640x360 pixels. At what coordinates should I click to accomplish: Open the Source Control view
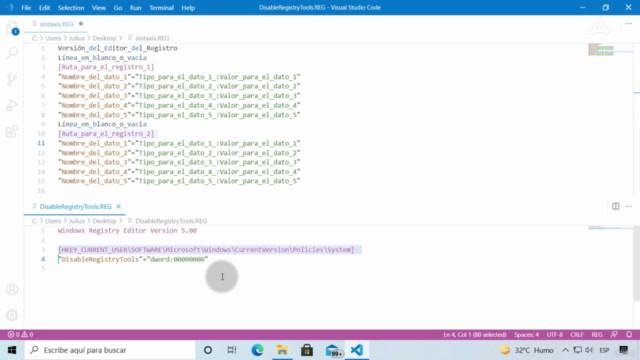pyautogui.click(x=12, y=79)
